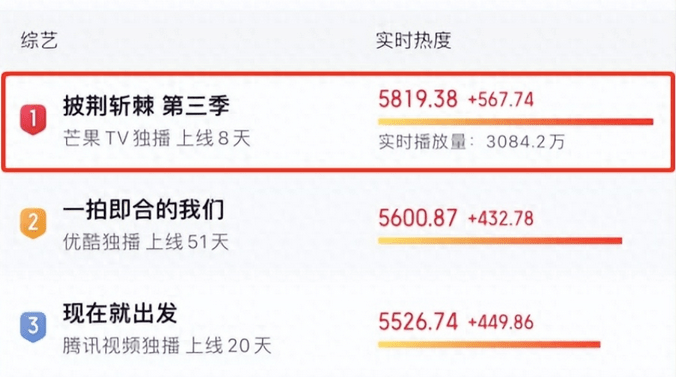Click the 腾讯视频独播 上线20天 subtitle

click(167, 346)
